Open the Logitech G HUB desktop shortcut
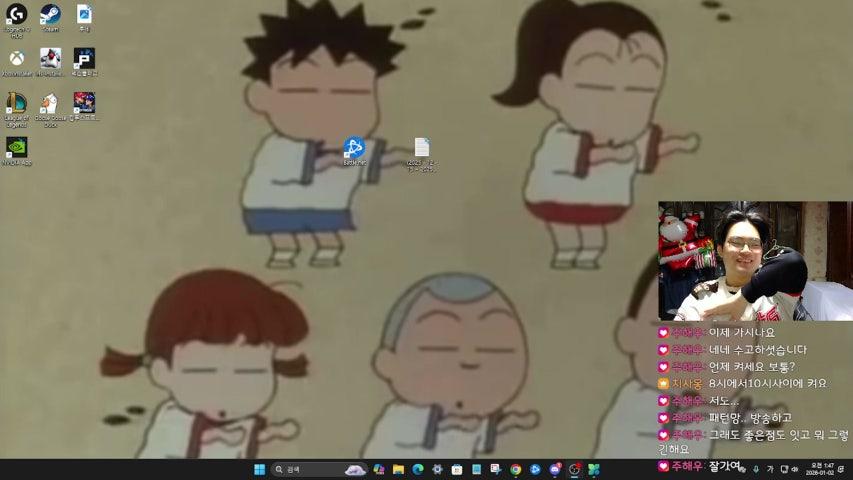853x480 pixels. tap(17, 19)
